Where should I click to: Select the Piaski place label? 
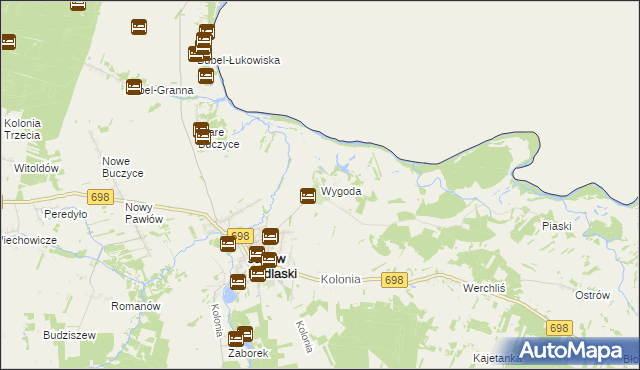pyautogui.click(x=557, y=226)
